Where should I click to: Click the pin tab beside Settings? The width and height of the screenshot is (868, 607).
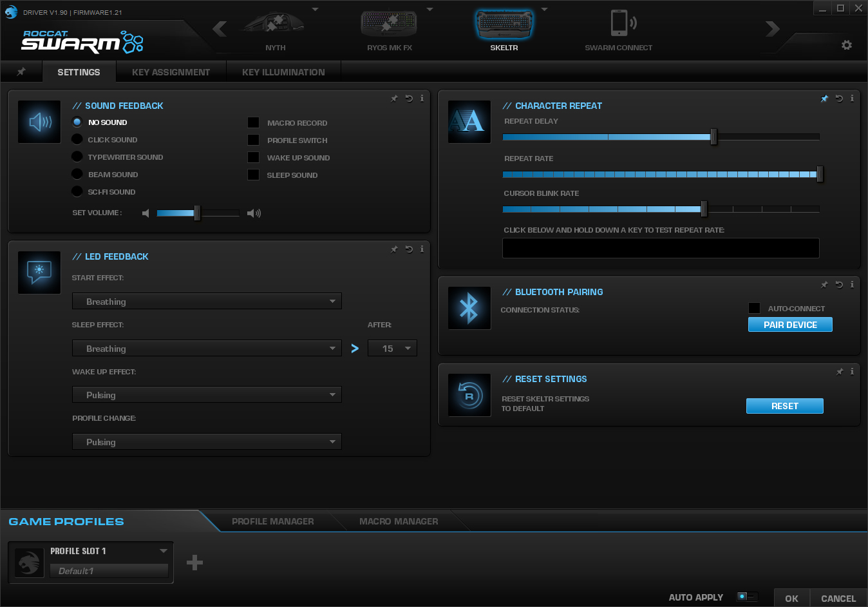[x=21, y=72]
